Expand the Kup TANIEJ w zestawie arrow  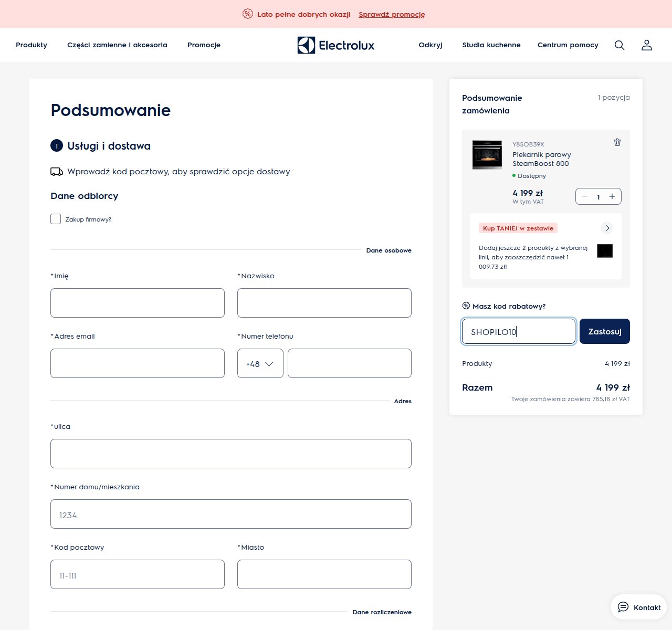[607, 228]
